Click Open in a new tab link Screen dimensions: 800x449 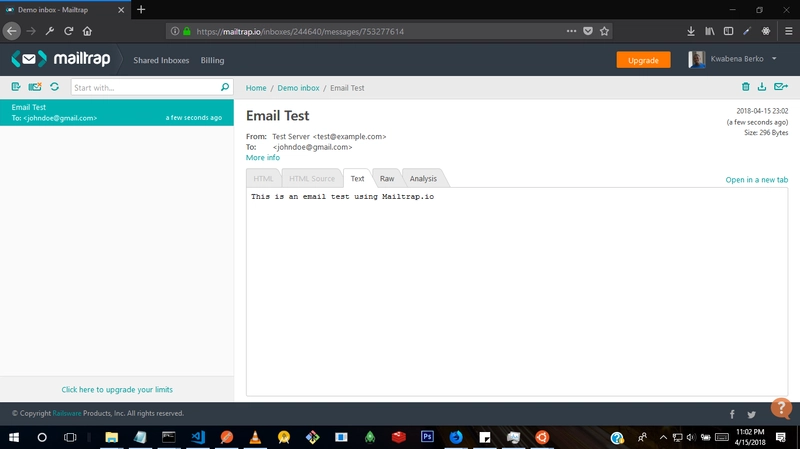pos(756,180)
